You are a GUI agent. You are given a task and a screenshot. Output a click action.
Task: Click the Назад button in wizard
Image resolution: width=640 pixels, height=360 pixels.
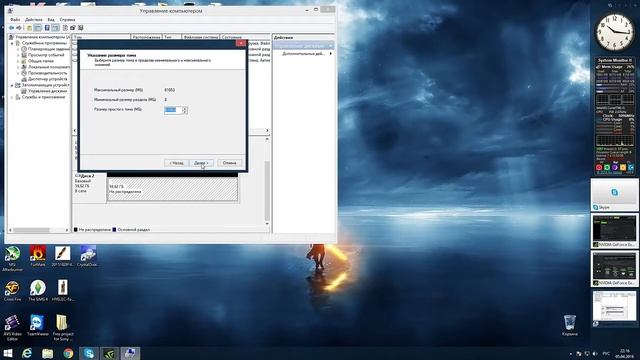click(x=176, y=163)
